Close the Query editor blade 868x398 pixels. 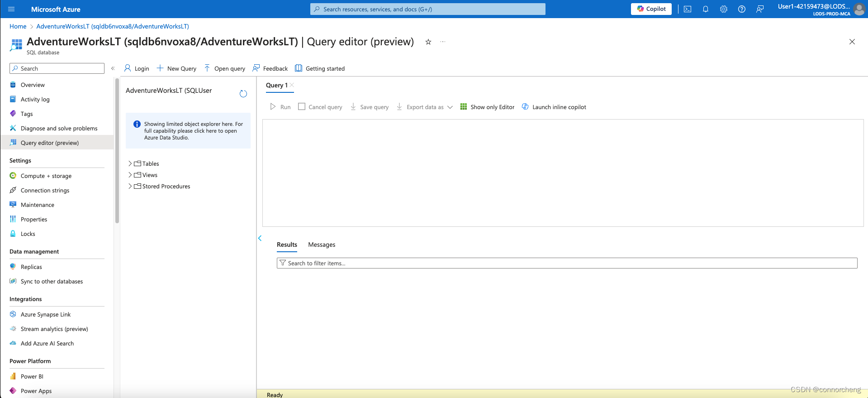(x=852, y=42)
